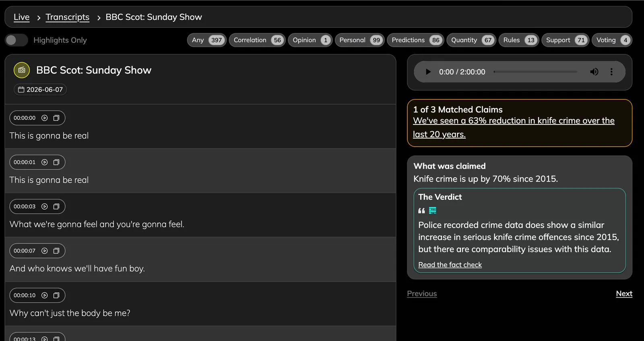Viewport: 644px width, 341px height.
Task: Filter by Quantity claims
Action: pos(471,40)
